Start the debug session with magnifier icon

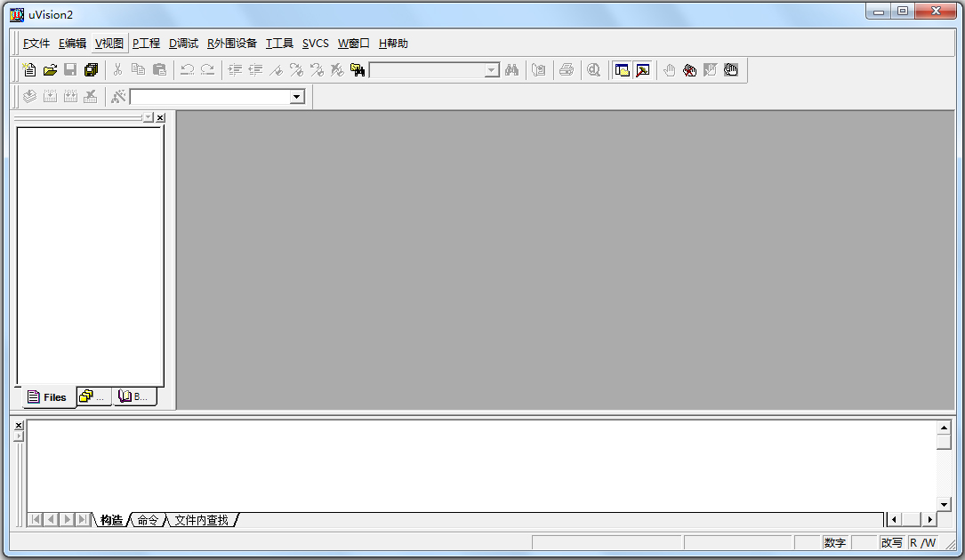click(593, 70)
